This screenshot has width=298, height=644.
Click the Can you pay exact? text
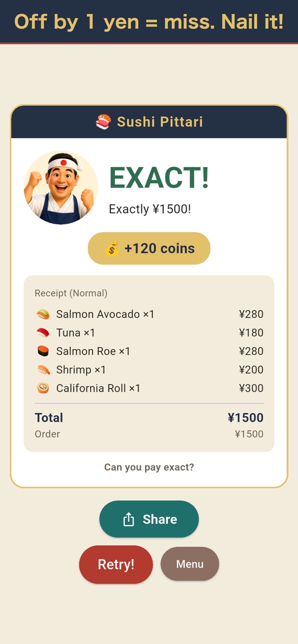(149, 467)
